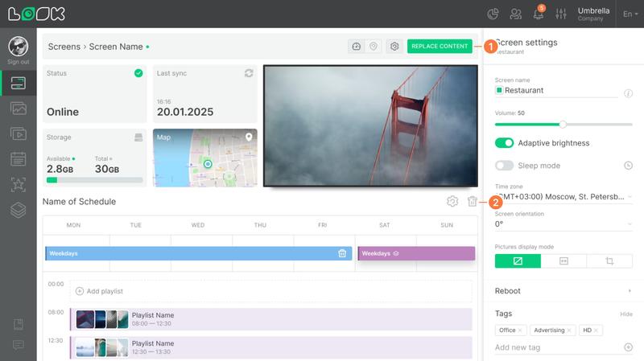Click the REPLACE CONTENT button
This screenshot has height=361, width=644.
click(440, 47)
